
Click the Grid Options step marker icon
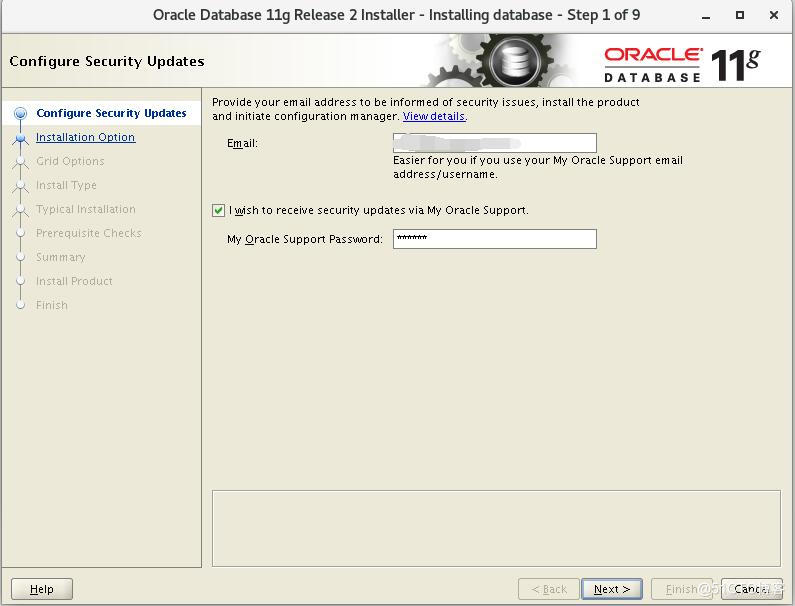pyautogui.click(x=20, y=162)
